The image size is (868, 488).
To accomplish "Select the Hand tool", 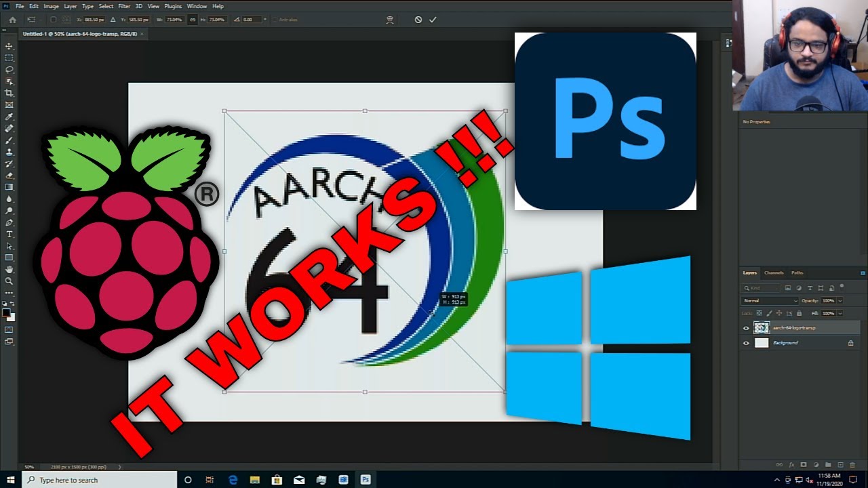I will click(x=9, y=269).
